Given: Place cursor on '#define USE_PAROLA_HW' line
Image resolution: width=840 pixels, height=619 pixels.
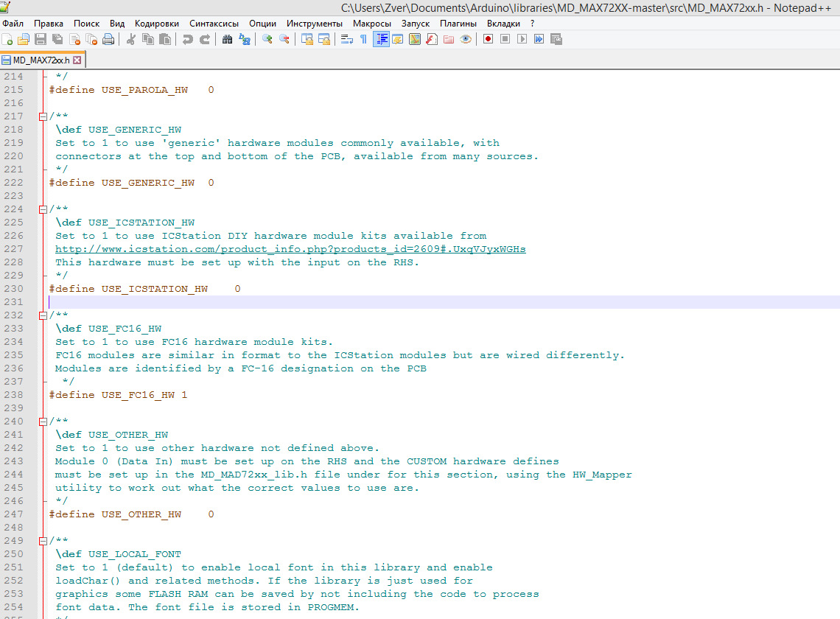Looking at the screenshot, I should [132, 90].
